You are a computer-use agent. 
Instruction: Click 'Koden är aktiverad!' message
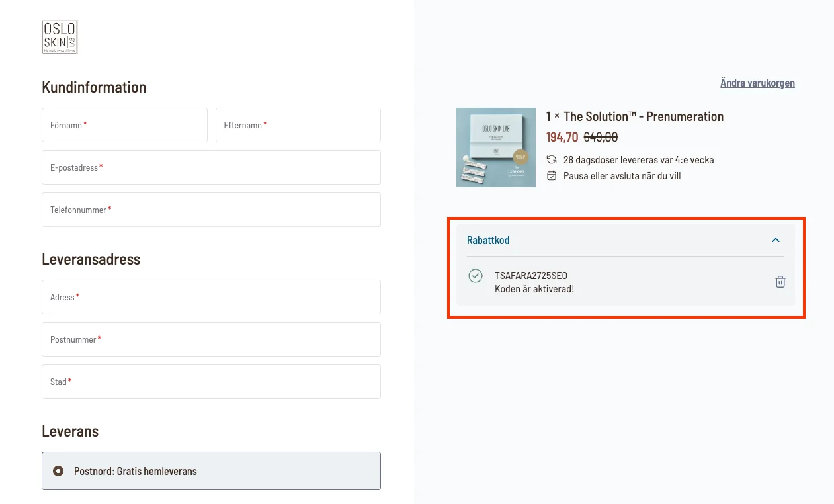[534, 289]
